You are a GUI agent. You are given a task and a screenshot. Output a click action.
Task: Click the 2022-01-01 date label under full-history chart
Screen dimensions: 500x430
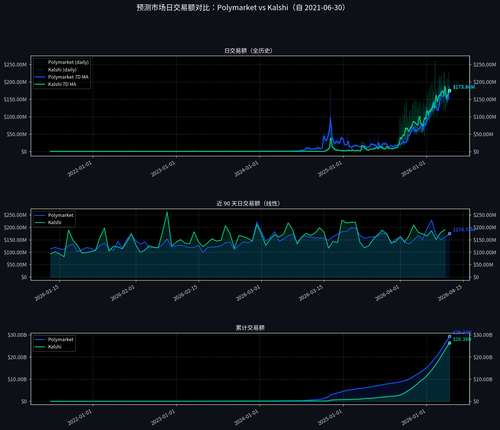click(80, 169)
